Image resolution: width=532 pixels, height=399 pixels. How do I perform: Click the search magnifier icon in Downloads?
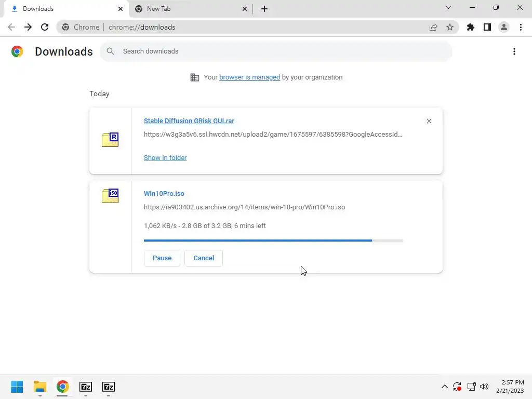point(110,51)
